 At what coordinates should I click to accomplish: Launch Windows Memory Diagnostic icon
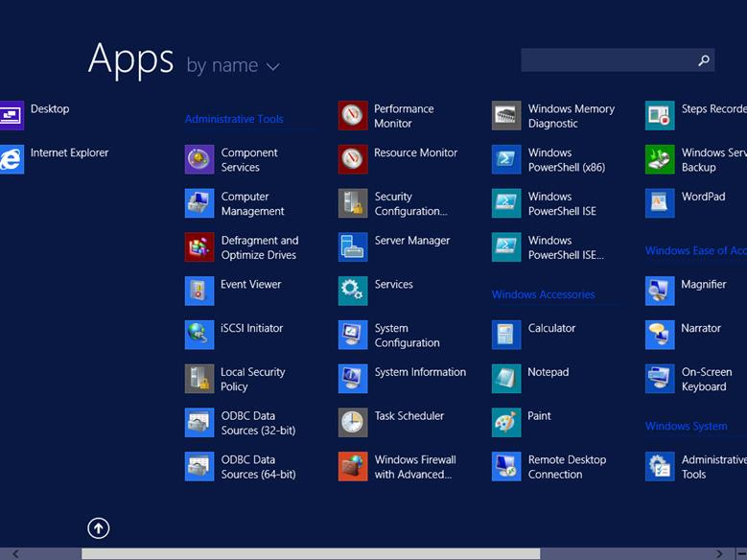pyautogui.click(x=506, y=115)
